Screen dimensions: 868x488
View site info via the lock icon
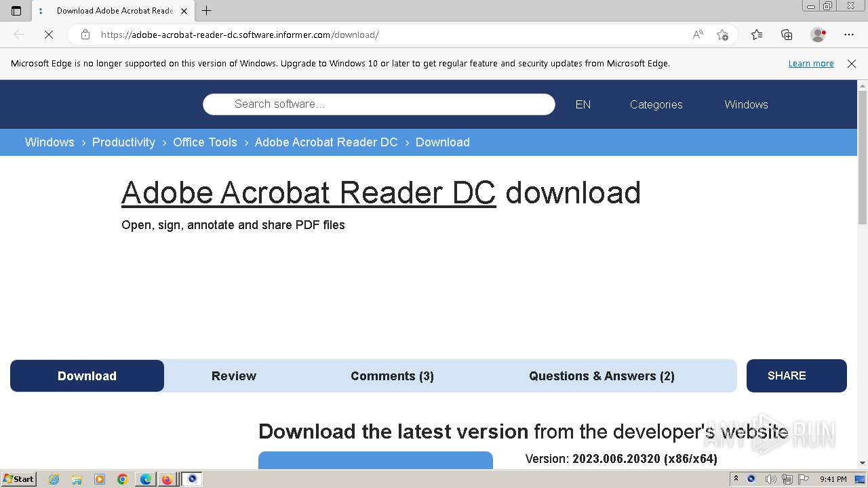(x=85, y=35)
